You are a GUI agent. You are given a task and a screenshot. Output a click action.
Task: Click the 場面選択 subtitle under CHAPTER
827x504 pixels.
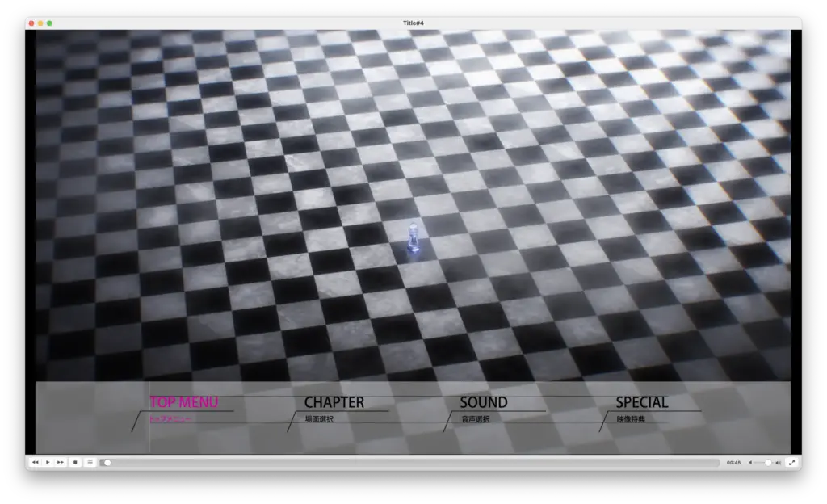[318, 419]
